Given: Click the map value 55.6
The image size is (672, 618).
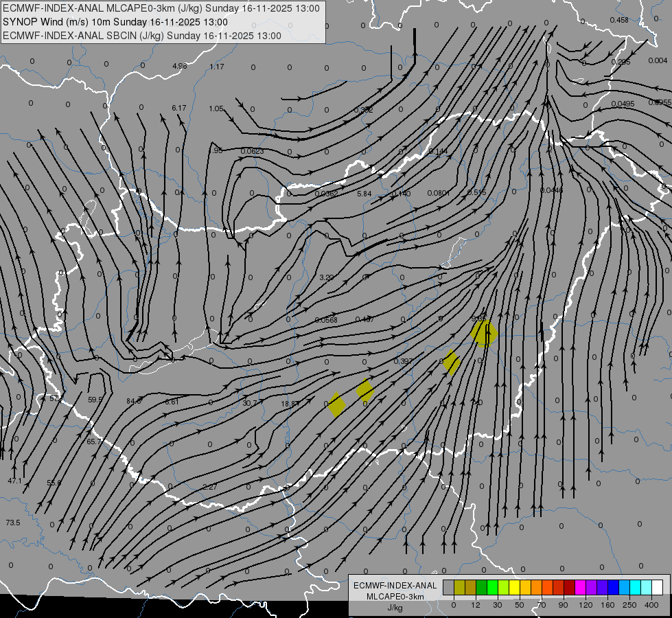Looking at the screenshot, I should (54, 483).
